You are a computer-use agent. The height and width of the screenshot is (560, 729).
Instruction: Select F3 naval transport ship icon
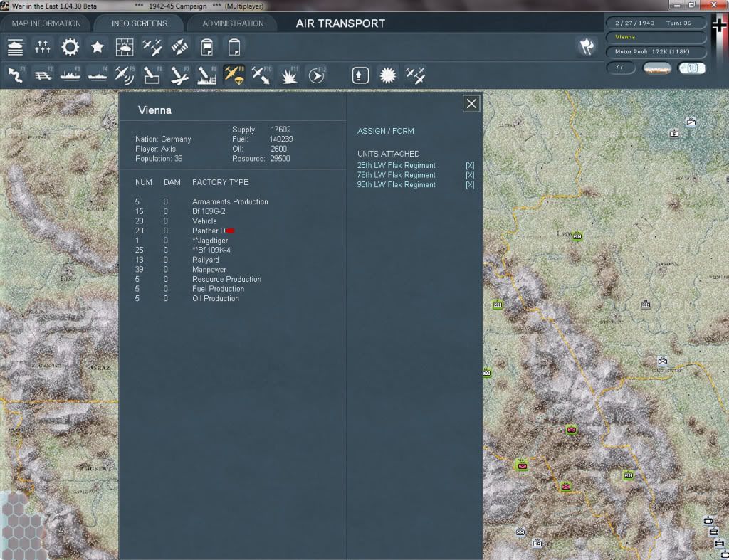point(70,75)
